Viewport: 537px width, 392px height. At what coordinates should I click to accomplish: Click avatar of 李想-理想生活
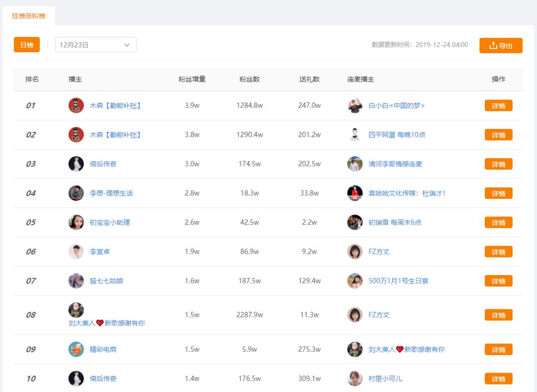click(76, 193)
